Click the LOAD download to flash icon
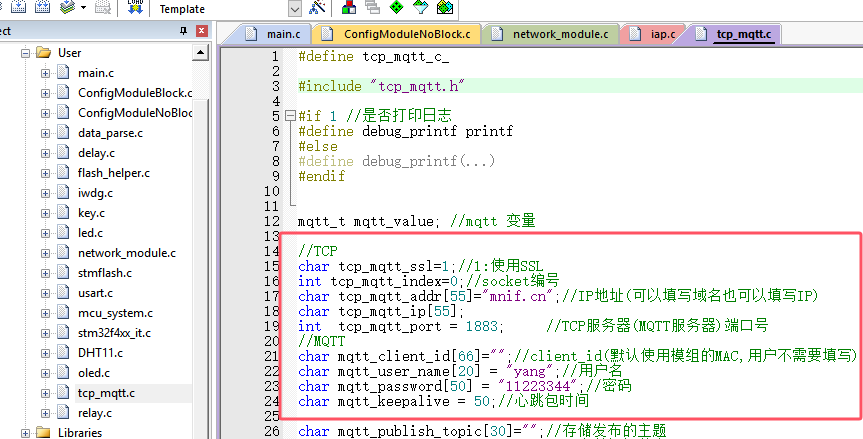The image size is (863, 439). point(135,7)
